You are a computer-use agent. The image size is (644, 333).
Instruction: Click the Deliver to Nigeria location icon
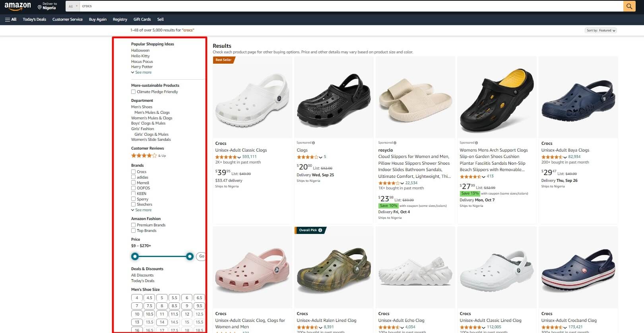click(40, 7)
